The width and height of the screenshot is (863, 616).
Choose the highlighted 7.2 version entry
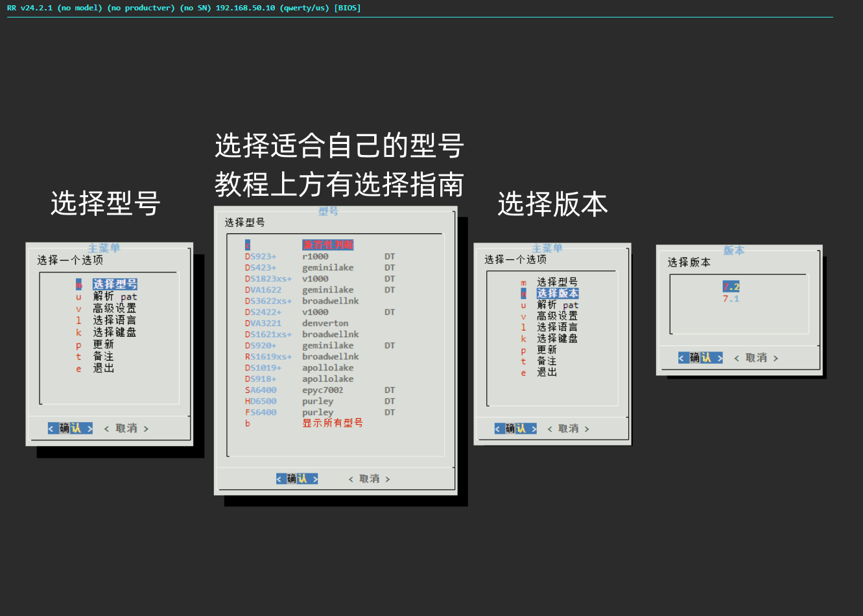tap(731, 287)
